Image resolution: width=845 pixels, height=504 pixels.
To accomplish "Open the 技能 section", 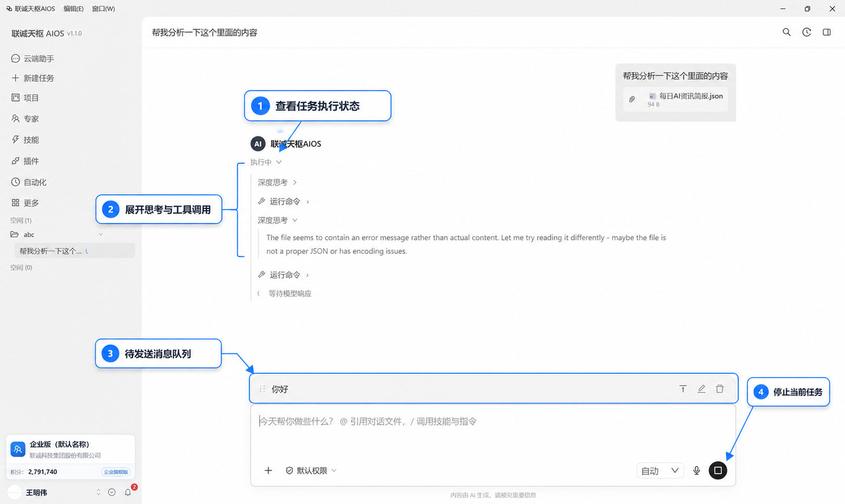I will pyautogui.click(x=25, y=140).
